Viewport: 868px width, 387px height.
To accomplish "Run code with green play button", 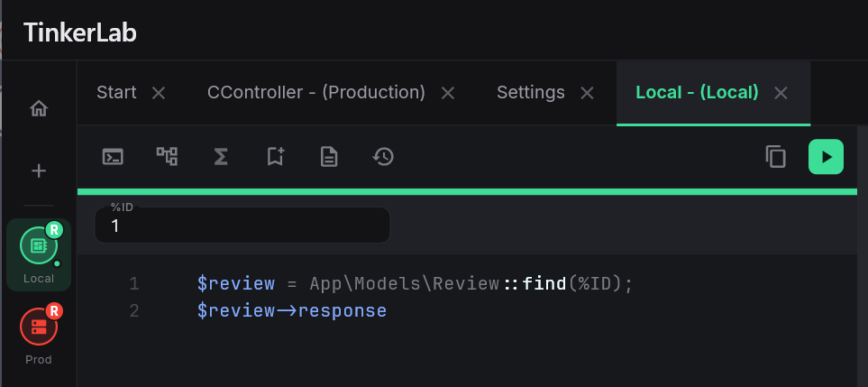I will [x=826, y=157].
